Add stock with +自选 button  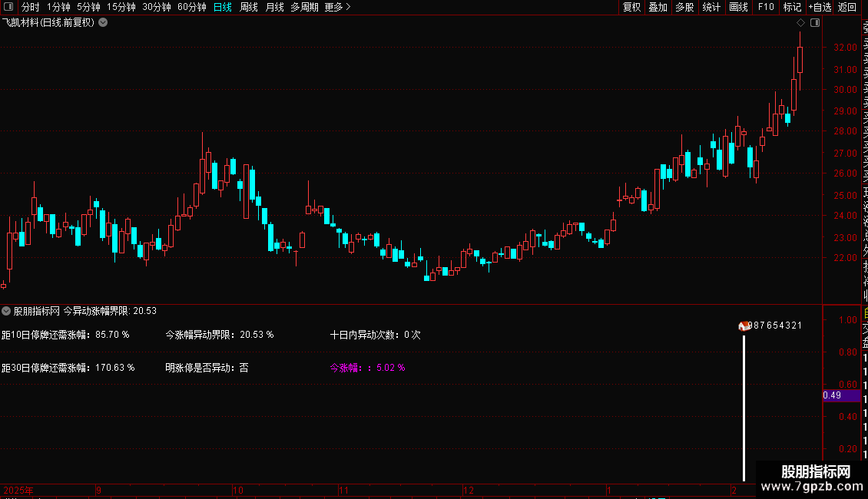[x=820, y=7]
